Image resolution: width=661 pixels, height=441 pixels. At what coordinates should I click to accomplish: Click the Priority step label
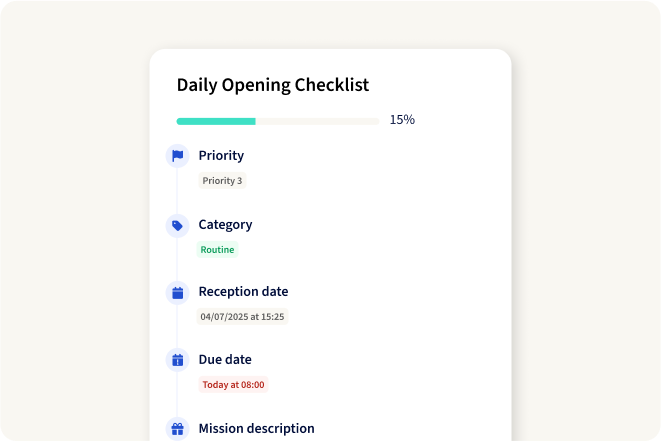click(221, 156)
